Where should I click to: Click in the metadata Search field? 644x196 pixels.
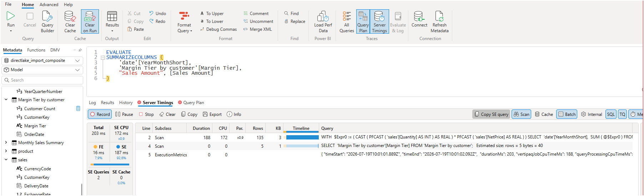[42, 80]
